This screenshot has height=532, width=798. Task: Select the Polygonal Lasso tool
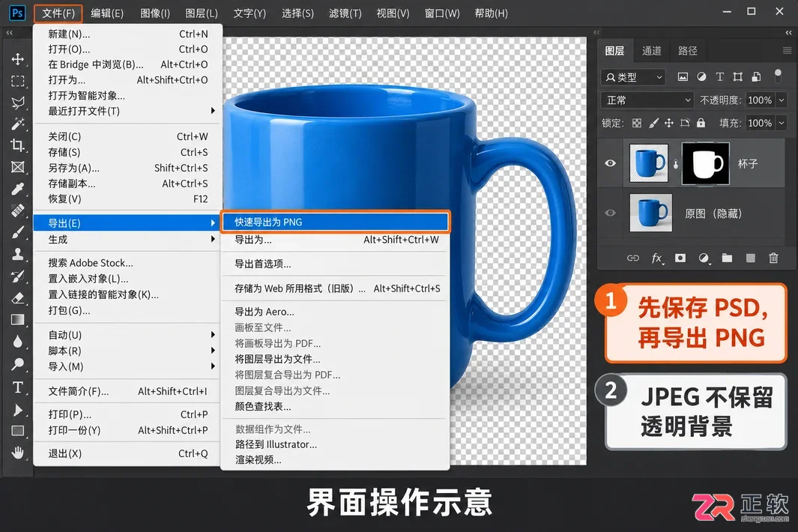pyautogui.click(x=17, y=103)
